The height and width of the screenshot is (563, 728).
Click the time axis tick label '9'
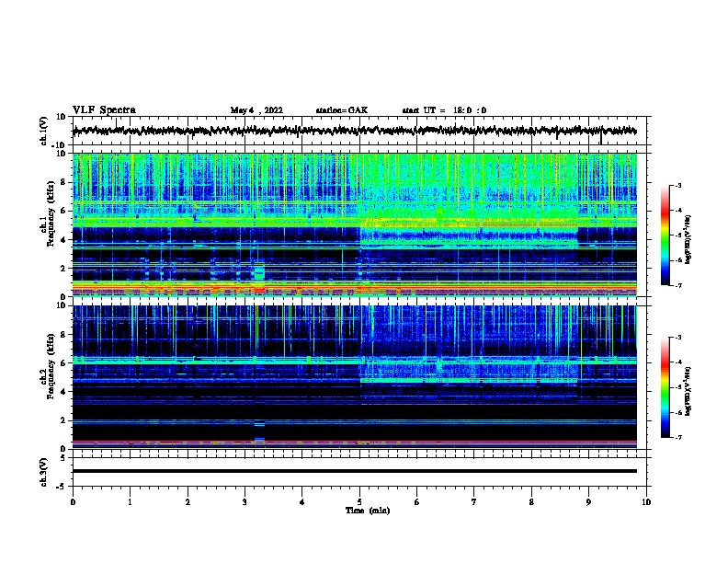tap(588, 502)
